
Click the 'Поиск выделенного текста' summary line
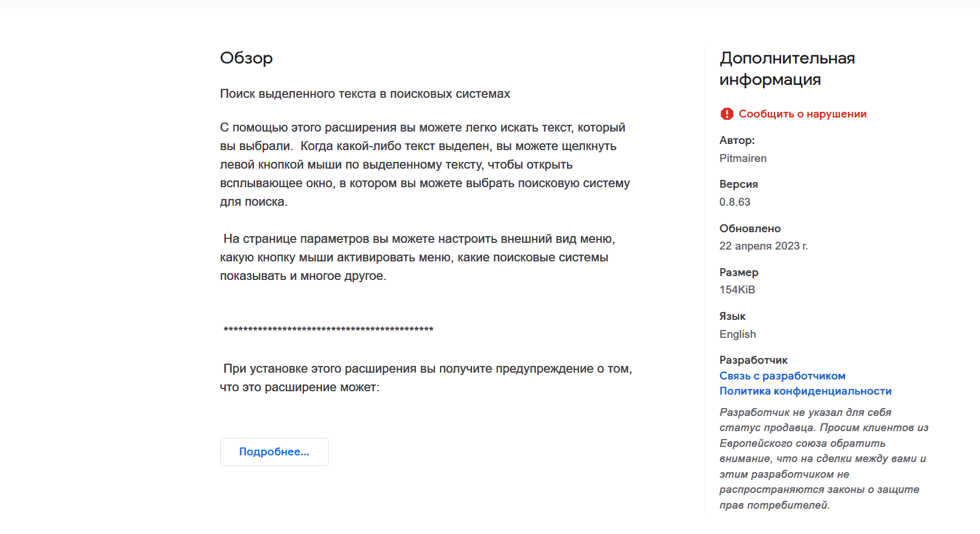coord(365,94)
